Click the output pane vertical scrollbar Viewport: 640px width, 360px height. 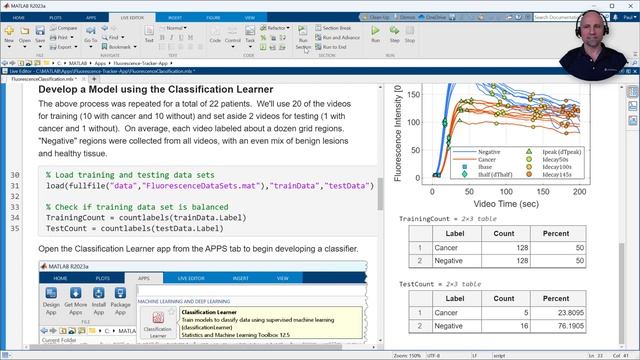pyautogui.click(x=622, y=293)
